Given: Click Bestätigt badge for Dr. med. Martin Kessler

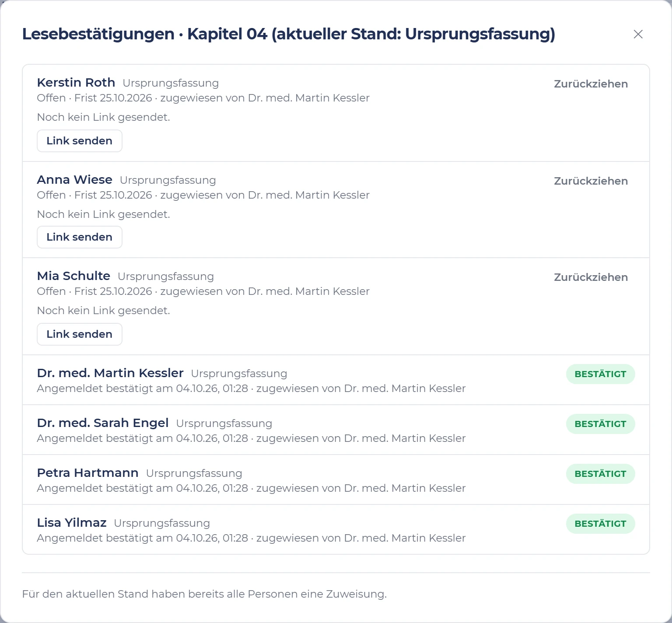Looking at the screenshot, I should coord(600,374).
